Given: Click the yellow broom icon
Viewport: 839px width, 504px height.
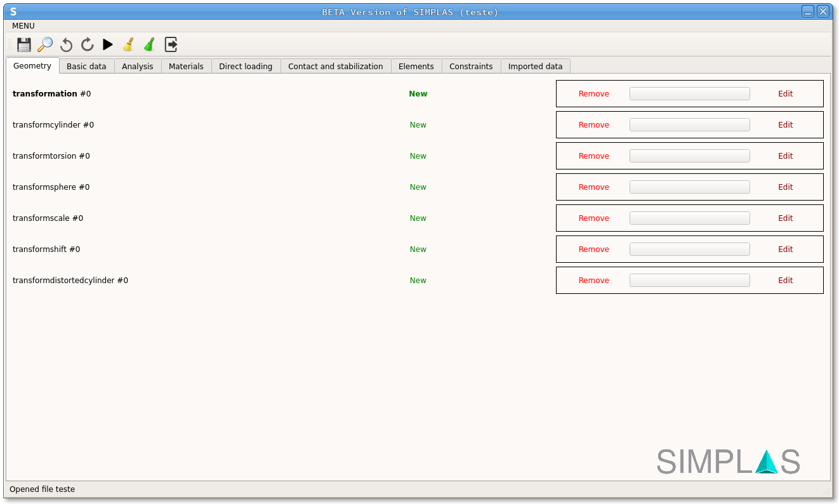Looking at the screenshot, I should pos(128,44).
